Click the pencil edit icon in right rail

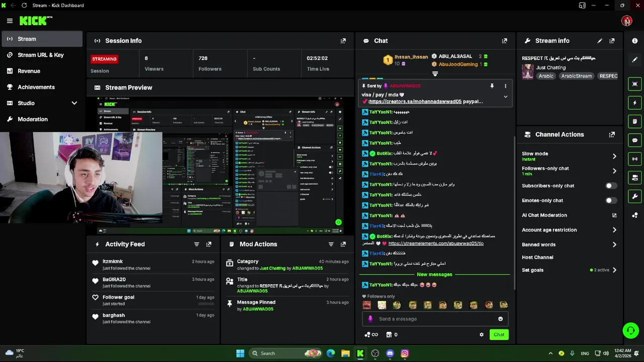click(x=635, y=60)
